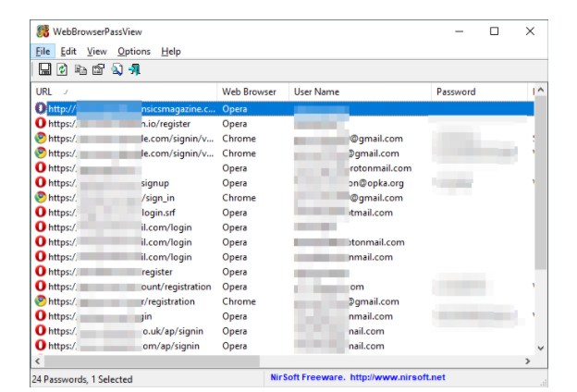Click the Opera icon on the nsicsmagazine row
This screenshot has width=577, height=392.
click(x=41, y=108)
